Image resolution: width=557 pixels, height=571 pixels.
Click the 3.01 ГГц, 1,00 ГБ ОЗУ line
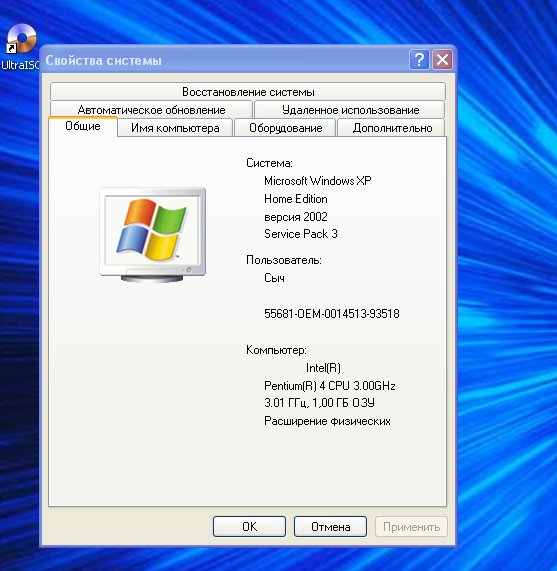tap(319, 403)
